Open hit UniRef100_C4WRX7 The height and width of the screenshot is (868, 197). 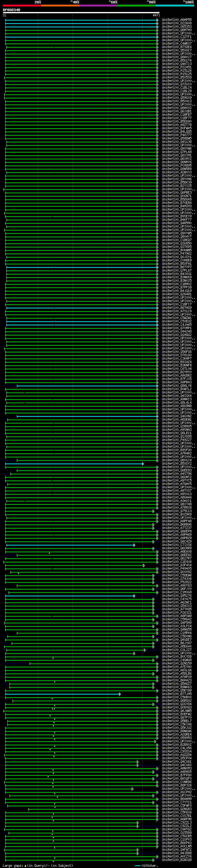point(177,44)
